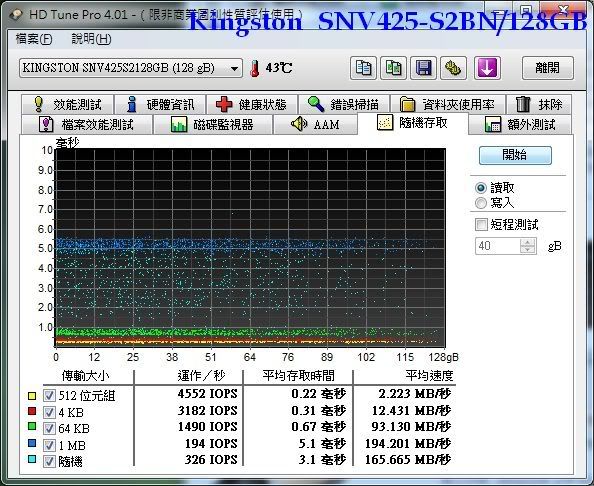The width and height of the screenshot is (594, 486).
Task: Click the copy screenshot to clipboard icon
Action: [x=393, y=68]
